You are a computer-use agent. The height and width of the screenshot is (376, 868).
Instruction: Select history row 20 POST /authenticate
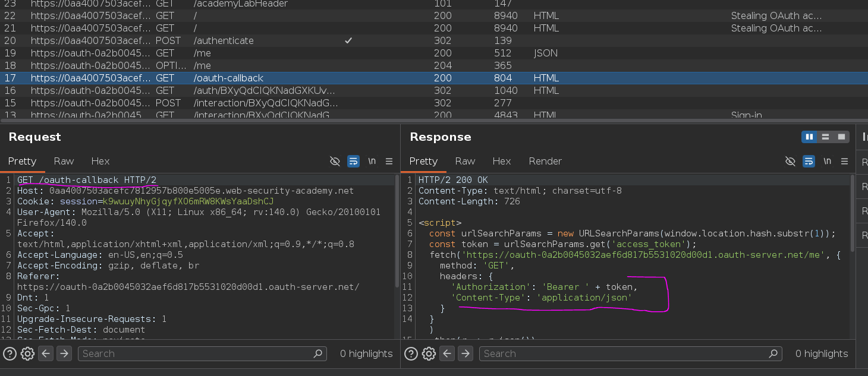tap(434, 40)
